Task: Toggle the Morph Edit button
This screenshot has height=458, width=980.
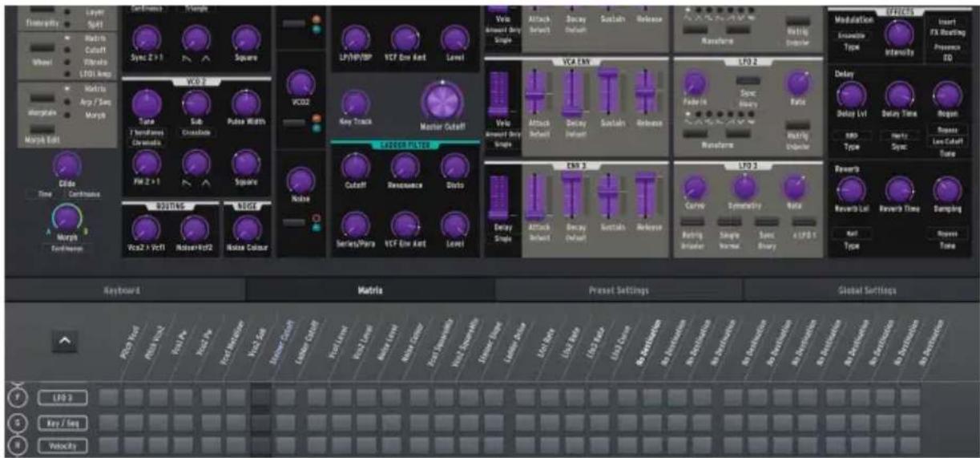Action: [42, 128]
